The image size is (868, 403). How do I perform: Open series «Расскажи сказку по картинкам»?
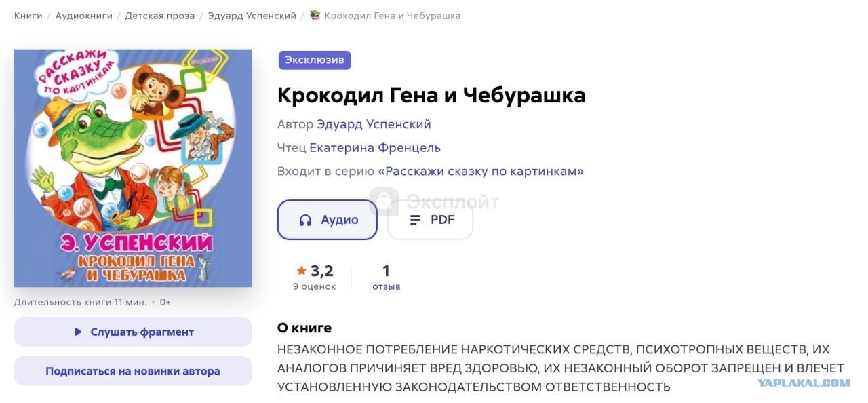(481, 171)
